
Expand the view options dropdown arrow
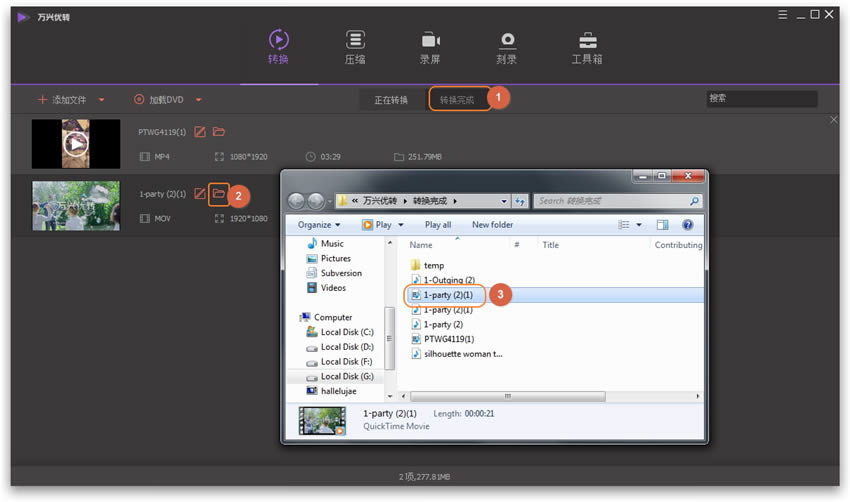[640, 225]
